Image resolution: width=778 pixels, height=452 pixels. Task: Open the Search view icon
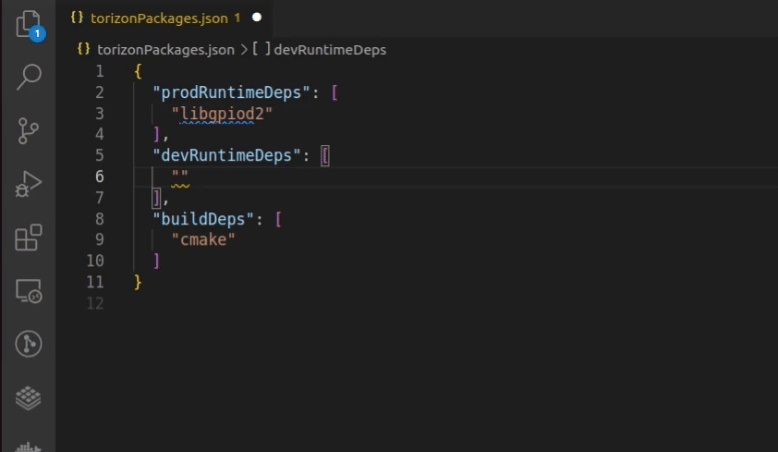coord(28,77)
